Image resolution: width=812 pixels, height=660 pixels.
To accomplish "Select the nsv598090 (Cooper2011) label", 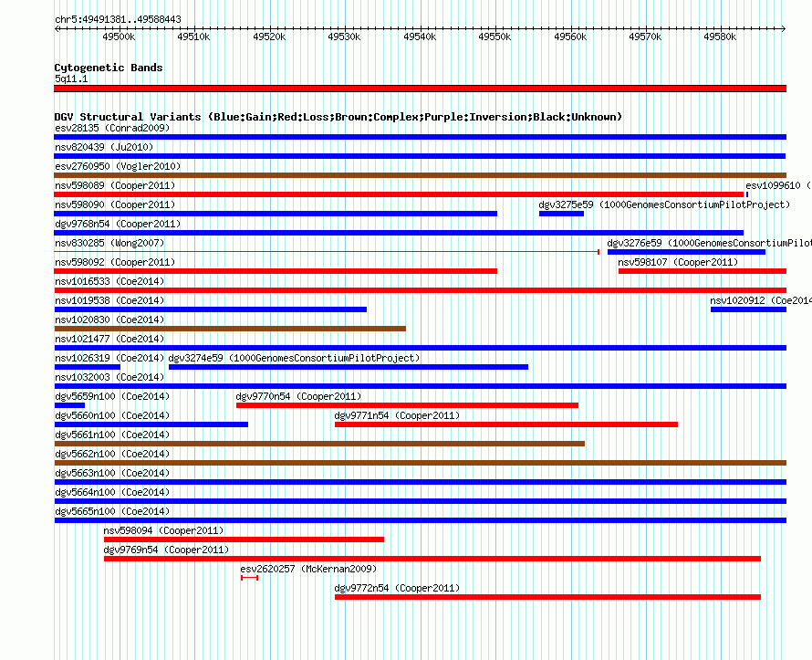I will [115, 204].
